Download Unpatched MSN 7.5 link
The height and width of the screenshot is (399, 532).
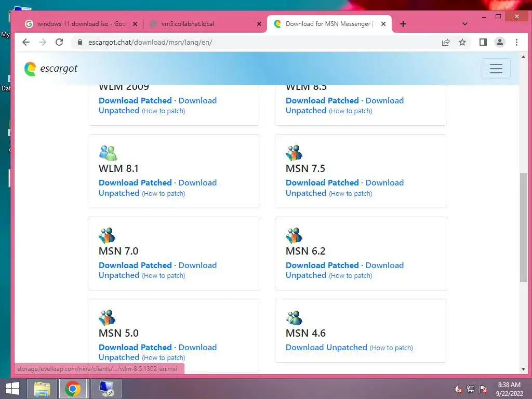(384, 182)
